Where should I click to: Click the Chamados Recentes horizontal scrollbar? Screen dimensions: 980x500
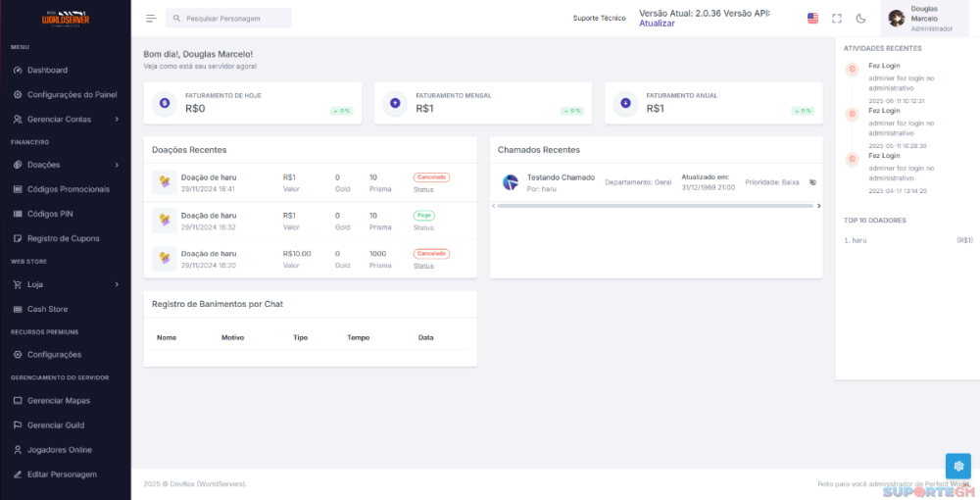pyautogui.click(x=656, y=206)
